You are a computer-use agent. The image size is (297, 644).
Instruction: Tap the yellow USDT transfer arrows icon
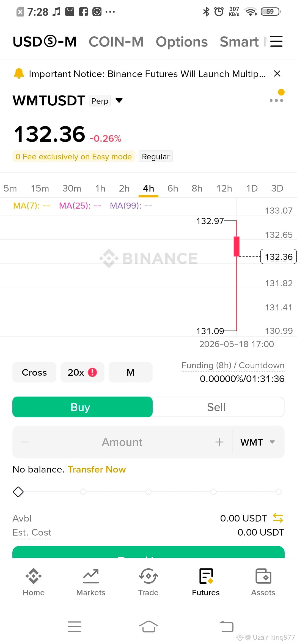click(x=278, y=518)
